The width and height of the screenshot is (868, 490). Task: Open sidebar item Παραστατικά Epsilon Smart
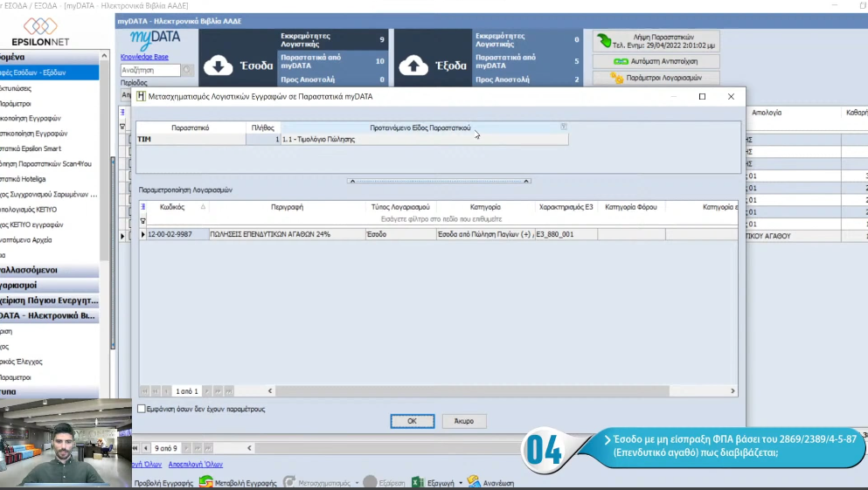pos(31,148)
